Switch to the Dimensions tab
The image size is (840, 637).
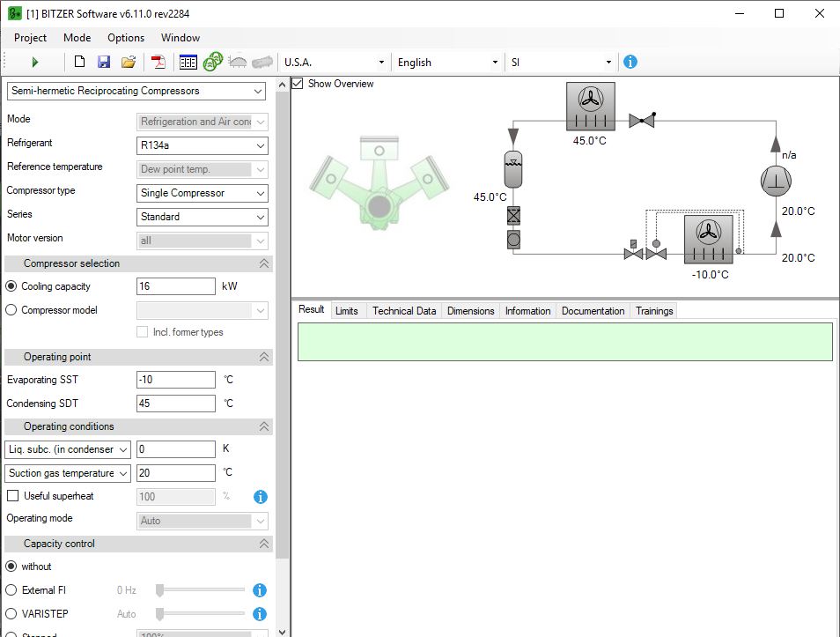click(471, 311)
